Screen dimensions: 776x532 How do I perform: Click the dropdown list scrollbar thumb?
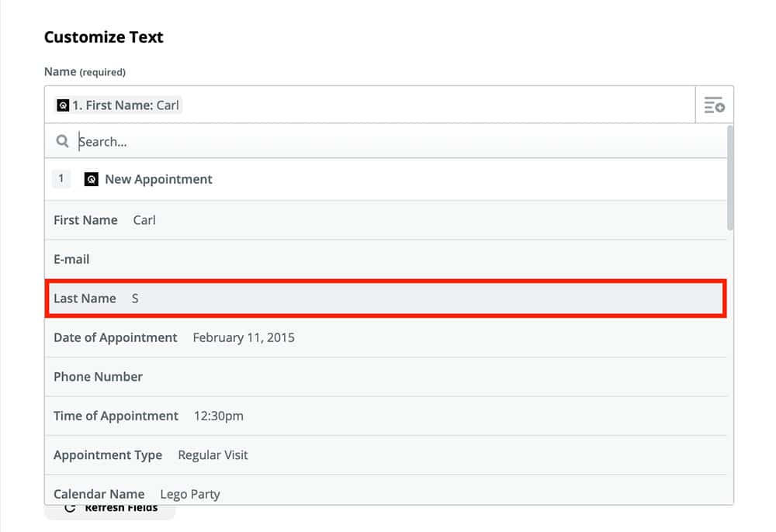(x=730, y=178)
